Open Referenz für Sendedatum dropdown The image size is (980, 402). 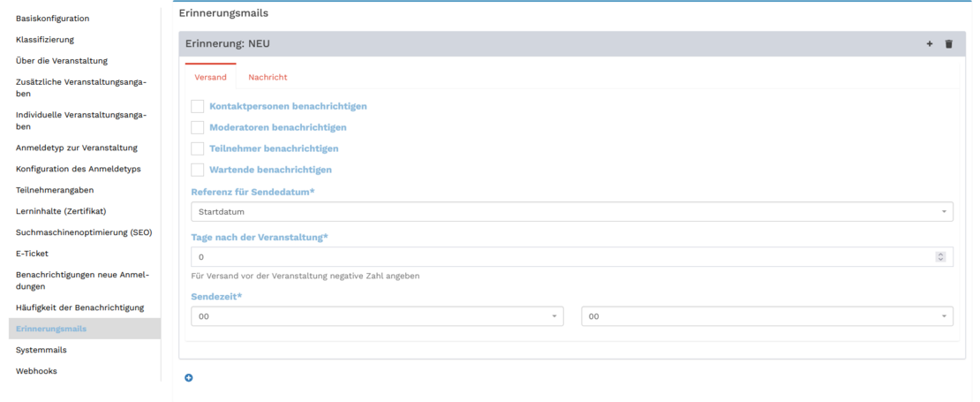(572, 212)
